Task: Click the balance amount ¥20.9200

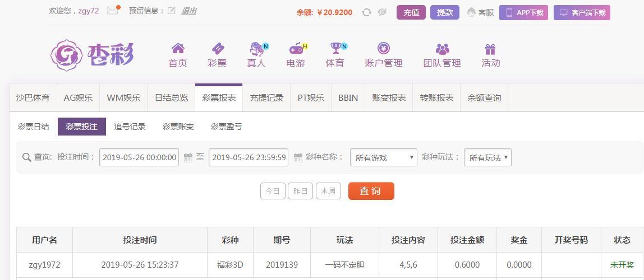Action: [335, 13]
